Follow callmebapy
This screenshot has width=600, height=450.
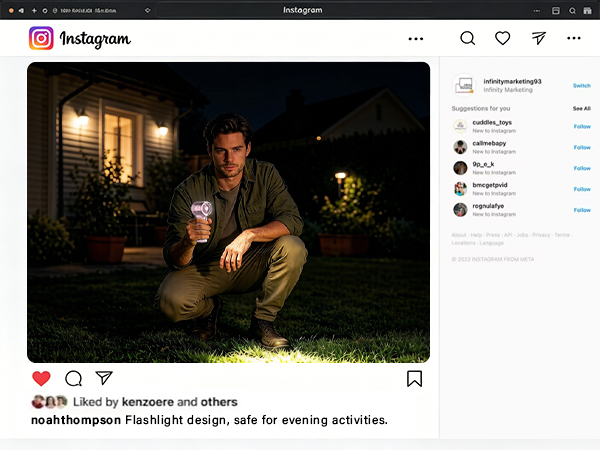pos(582,147)
